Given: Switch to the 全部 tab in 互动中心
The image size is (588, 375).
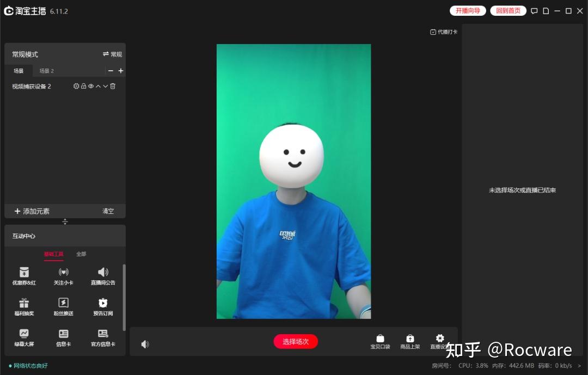Looking at the screenshot, I should click(81, 254).
